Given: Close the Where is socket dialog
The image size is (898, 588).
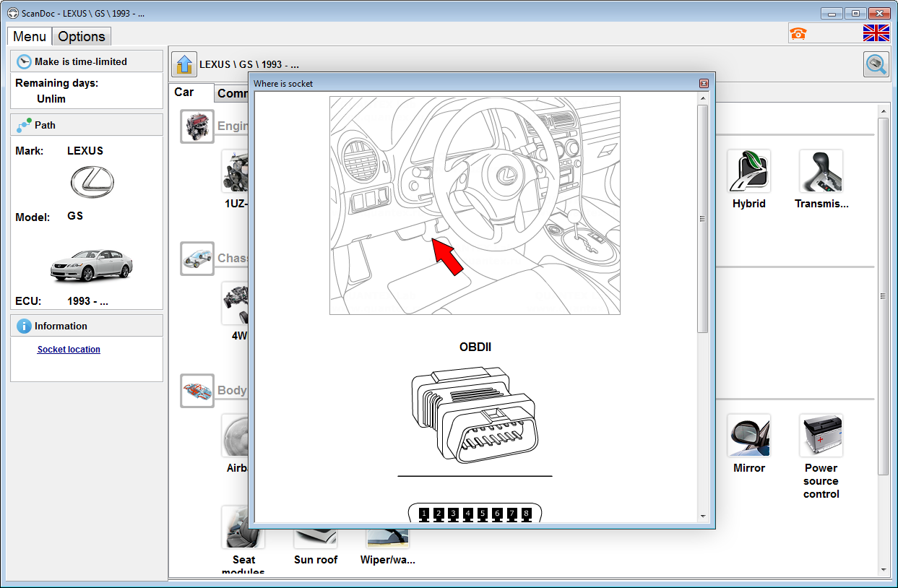Looking at the screenshot, I should tap(704, 84).
